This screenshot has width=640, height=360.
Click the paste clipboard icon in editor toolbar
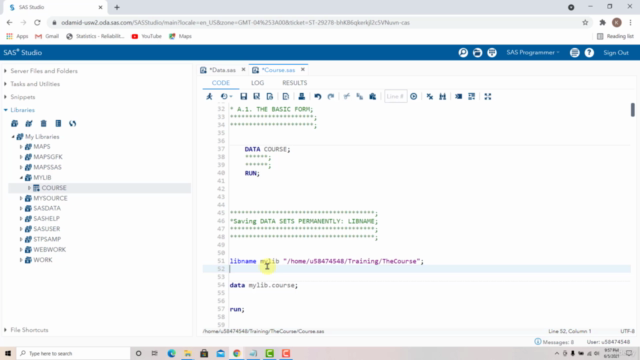(x=373, y=96)
